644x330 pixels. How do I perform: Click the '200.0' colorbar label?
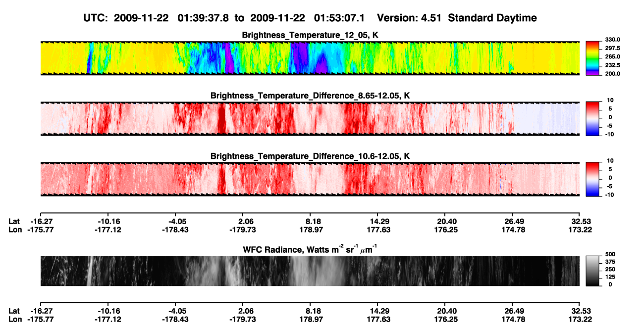tap(613, 73)
